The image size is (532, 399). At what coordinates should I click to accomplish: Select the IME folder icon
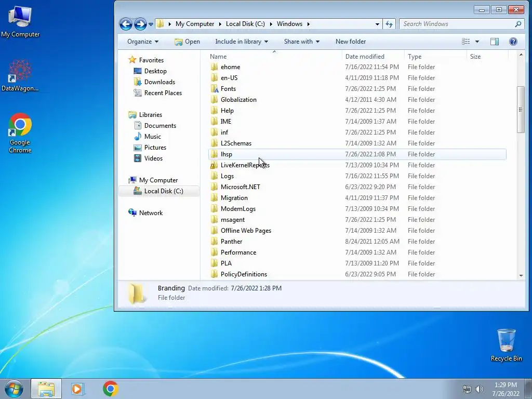click(x=214, y=121)
